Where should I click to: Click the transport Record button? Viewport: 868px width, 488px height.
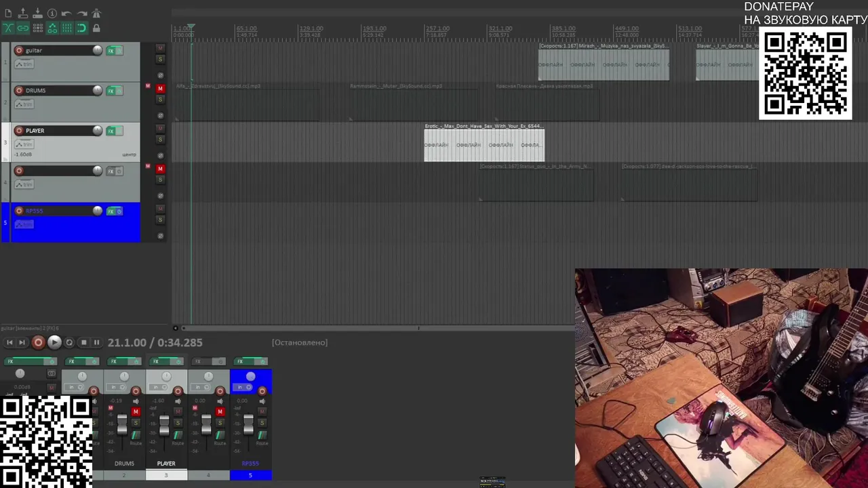[38, 343]
